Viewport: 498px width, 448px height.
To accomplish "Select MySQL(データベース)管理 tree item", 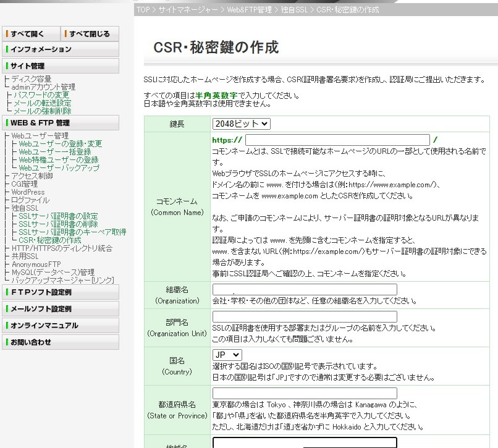I will click(53, 273).
